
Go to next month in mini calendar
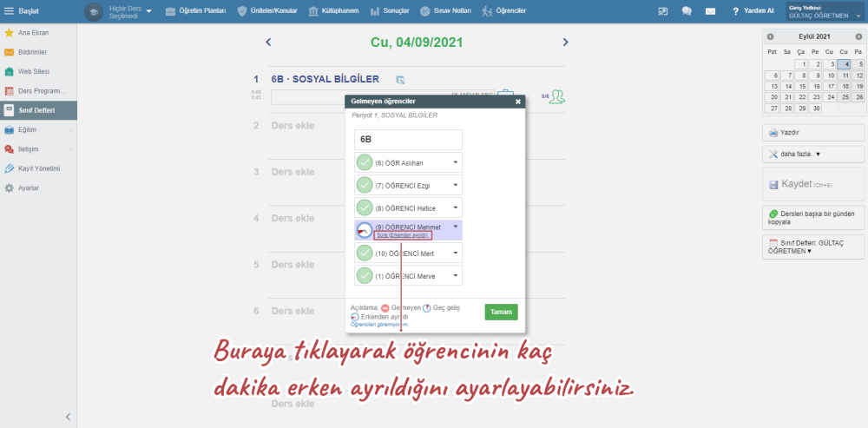pyautogui.click(x=858, y=36)
